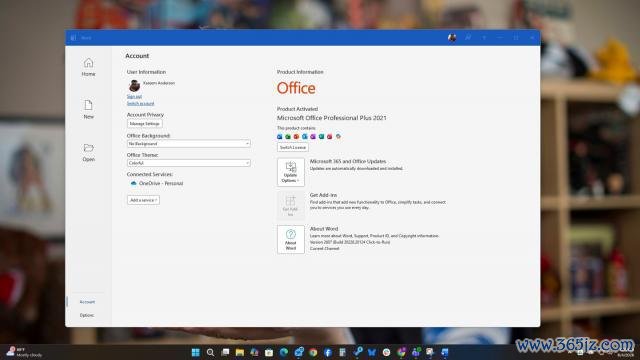This screenshot has height=360, width=640.
Task: Go to the Home page in sidebar
Action: pyautogui.click(x=88, y=67)
